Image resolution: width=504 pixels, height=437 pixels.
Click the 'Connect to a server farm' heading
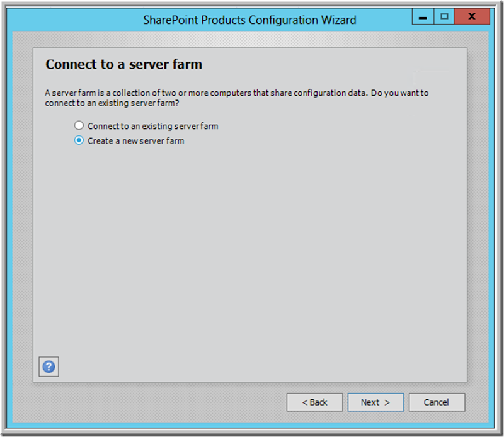(123, 64)
